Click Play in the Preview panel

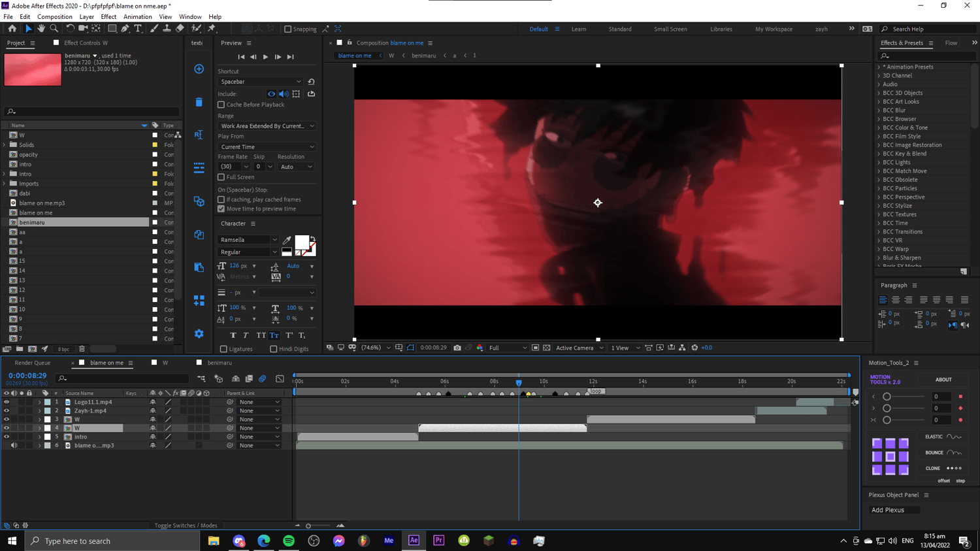click(265, 57)
